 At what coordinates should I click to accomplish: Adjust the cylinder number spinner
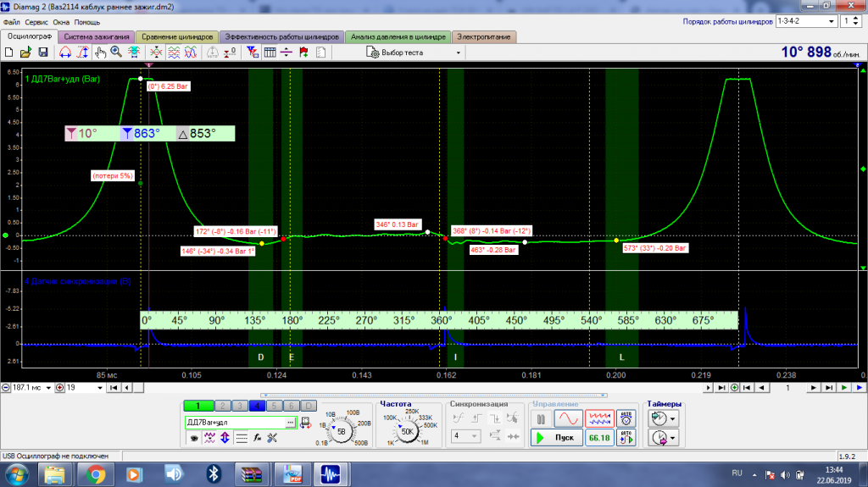pos(856,21)
